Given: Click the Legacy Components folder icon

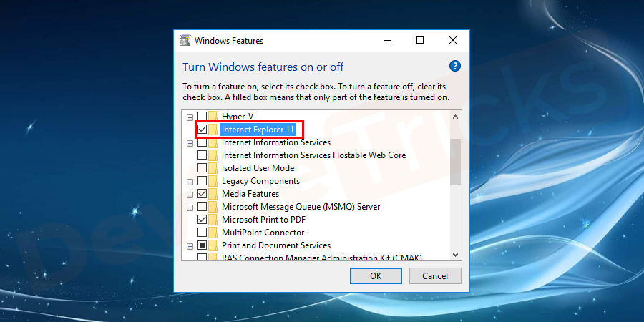Looking at the screenshot, I should [213, 181].
